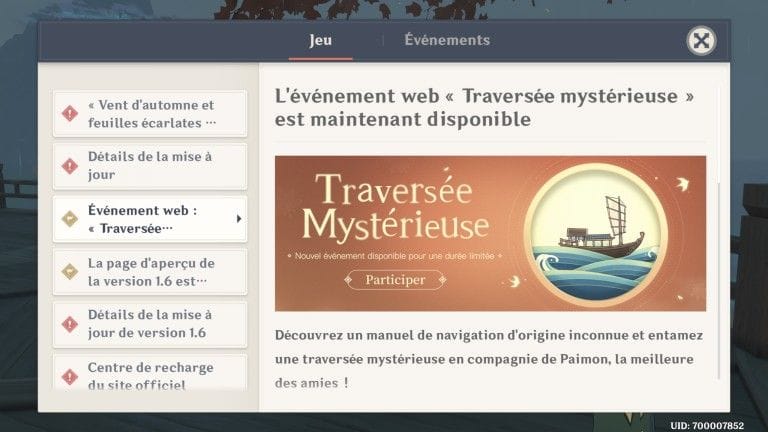
Task: Switch to the Jeu tab
Action: pyautogui.click(x=320, y=40)
